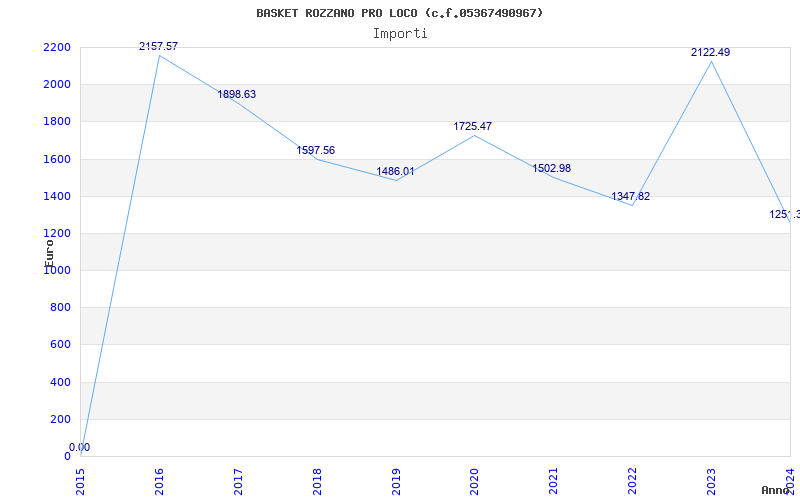The width and height of the screenshot is (800, 500).
Task: Click the 2000 y-axis tick label
Action: [57, 85]
